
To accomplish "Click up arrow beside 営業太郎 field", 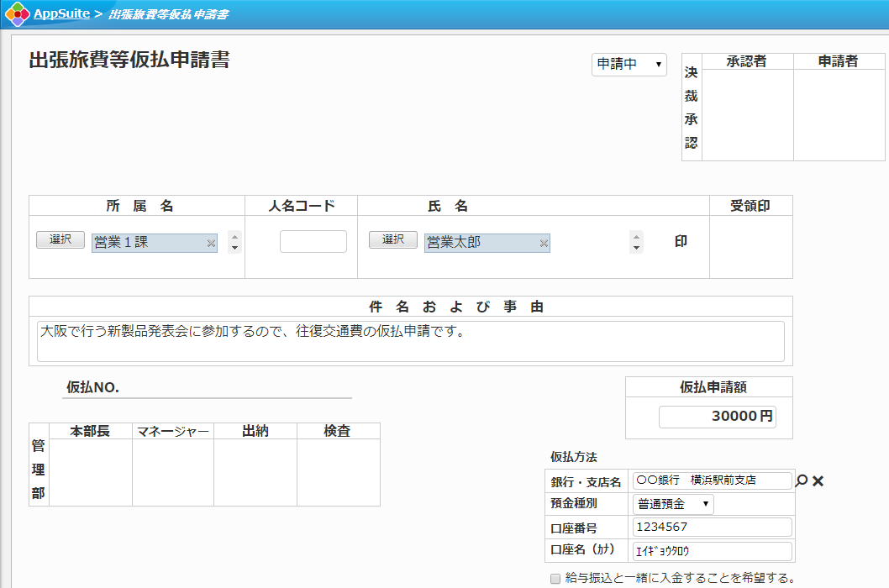I will point(636,236).
